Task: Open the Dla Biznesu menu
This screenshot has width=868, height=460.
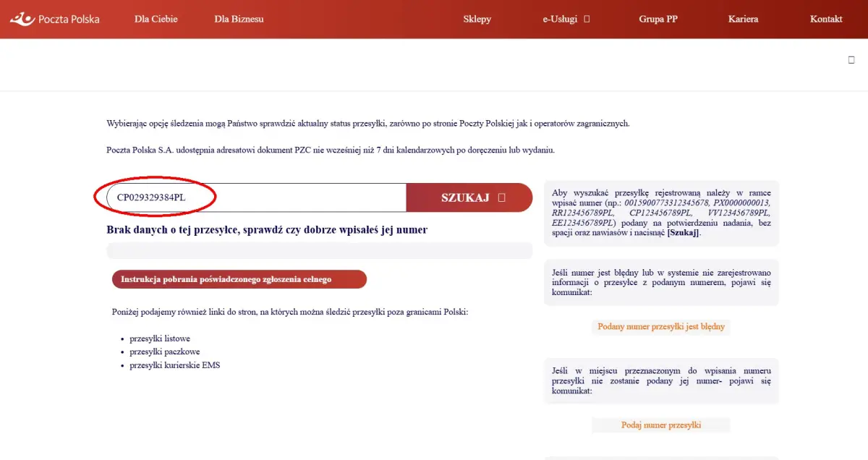Action: coord(239,19)
